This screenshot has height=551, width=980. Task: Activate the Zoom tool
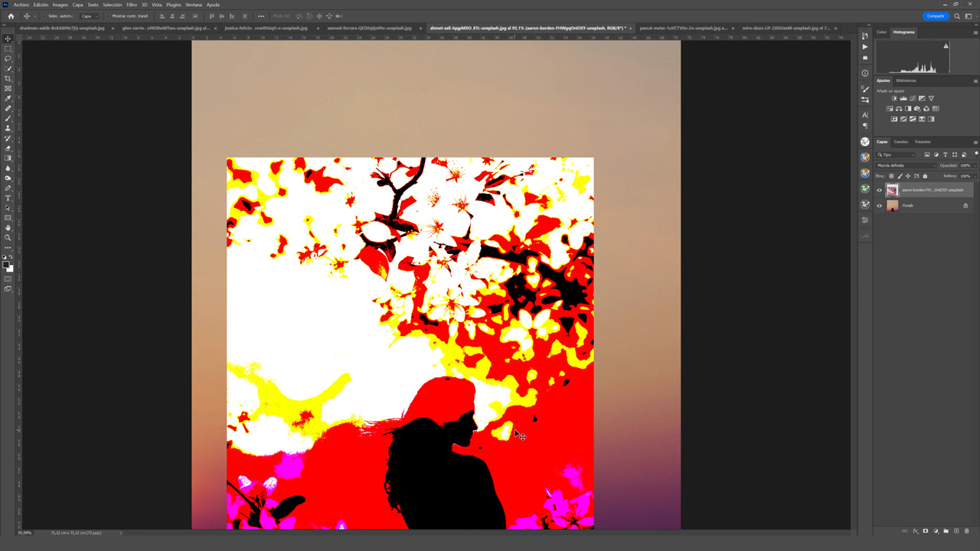tap(8, 237)
